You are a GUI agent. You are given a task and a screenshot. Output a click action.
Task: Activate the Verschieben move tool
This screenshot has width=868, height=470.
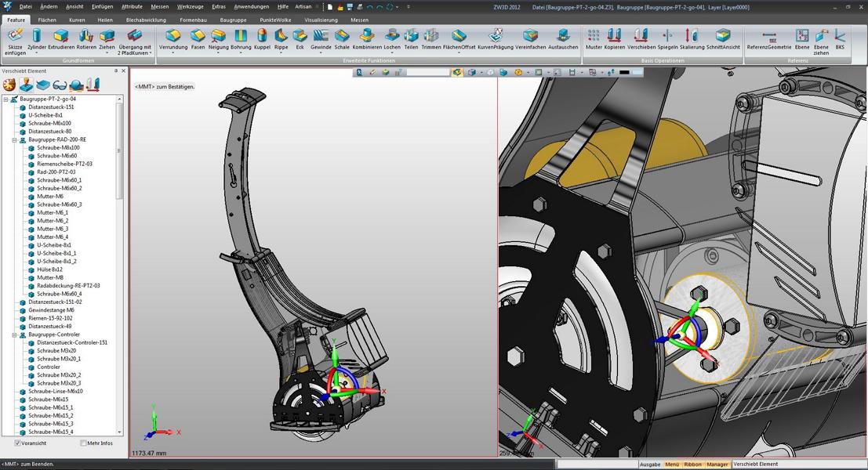(x=641, y=39)
